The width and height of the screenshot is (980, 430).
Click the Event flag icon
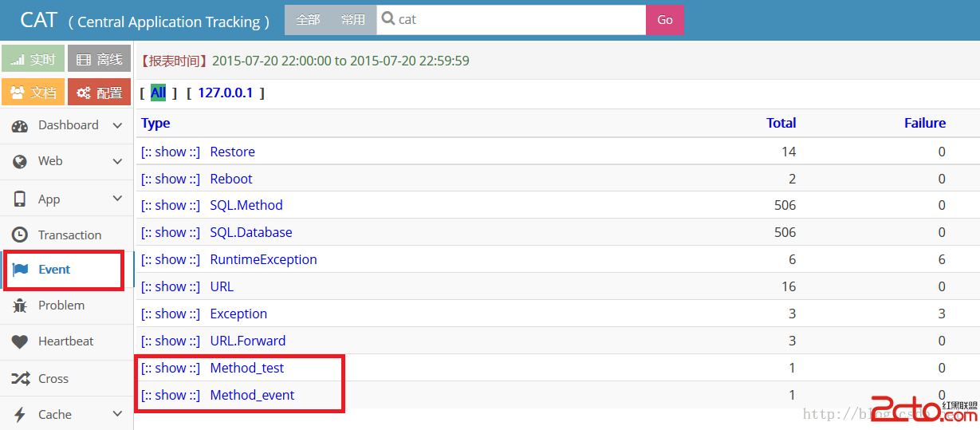pyautogui.click(x=20, y=270)
